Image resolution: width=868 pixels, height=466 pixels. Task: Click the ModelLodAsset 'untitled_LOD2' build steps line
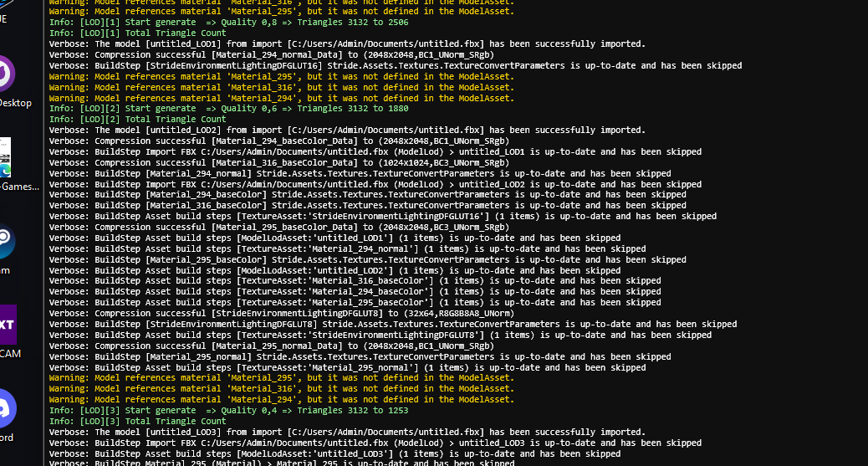coord(335,270)
